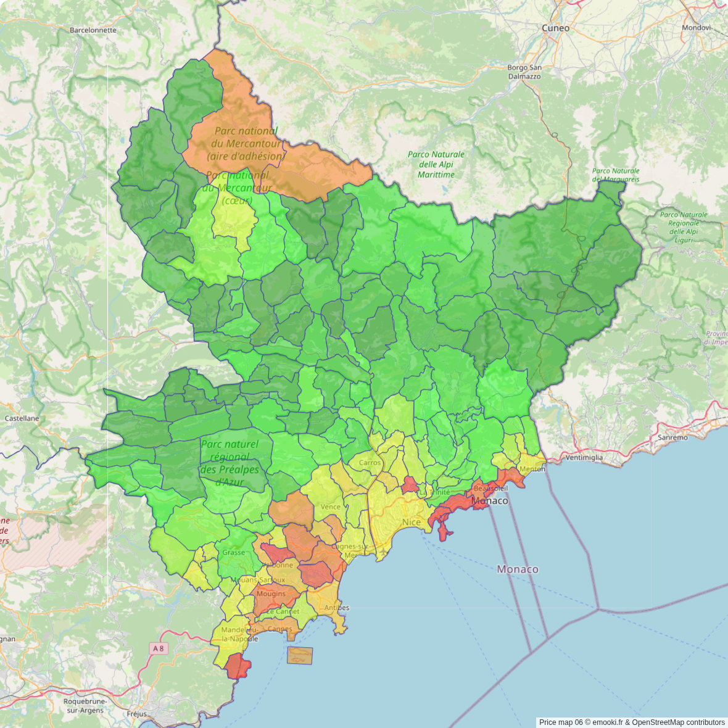
Task: Select the Barcelonnette town label
Action: click(93, 30)
